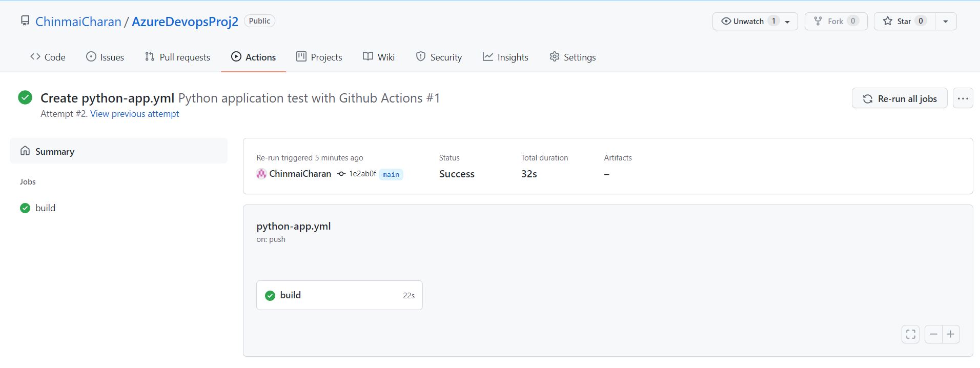Expand the Star lists dropdown arrow
Viewport: 980px width, 368px height.
(x=946, y=22)
